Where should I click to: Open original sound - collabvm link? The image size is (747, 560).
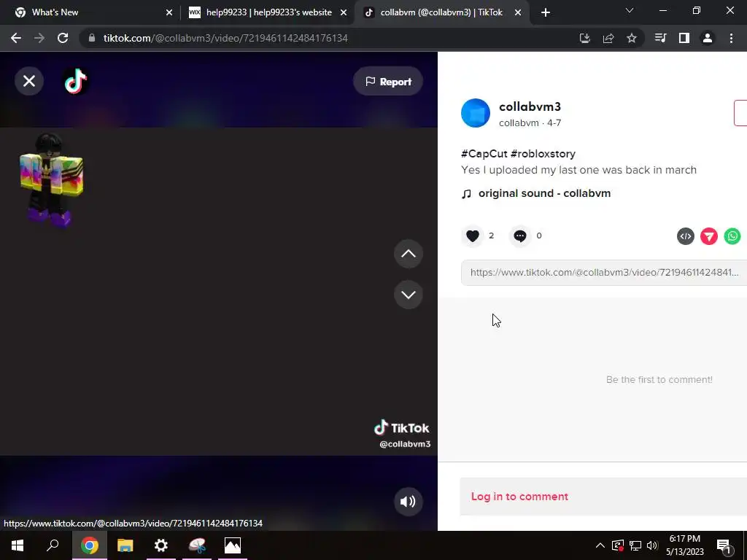544,193
